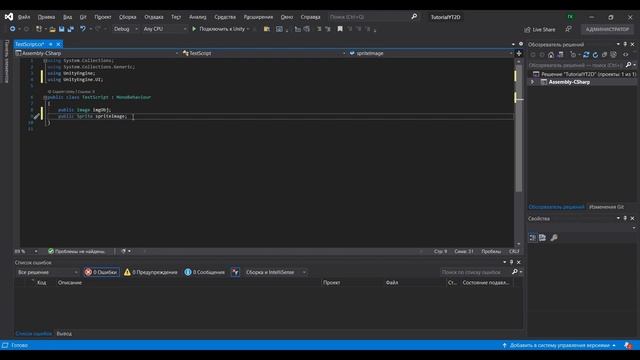This screenshot has height=360, width=640.
Task: Click the Open File folder icon
Action: click(52, 29)
